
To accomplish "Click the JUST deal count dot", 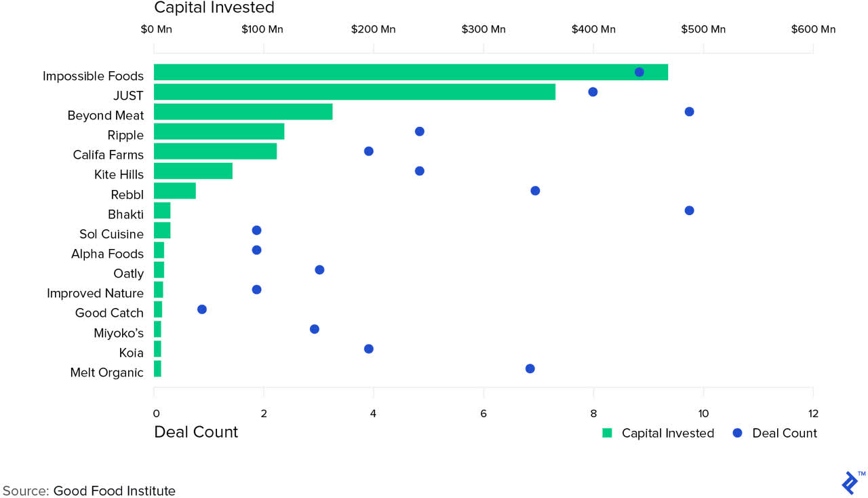I will pos(593,92).
